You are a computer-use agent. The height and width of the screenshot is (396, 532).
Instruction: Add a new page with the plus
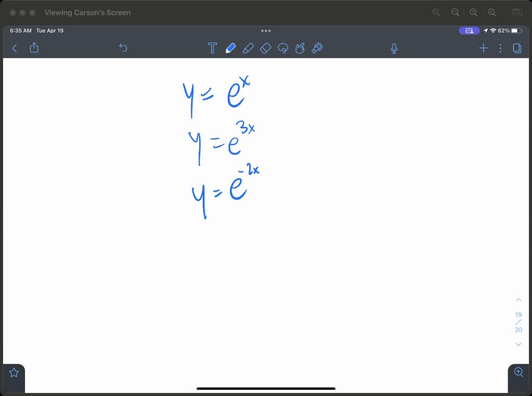[x=483, y=48]
